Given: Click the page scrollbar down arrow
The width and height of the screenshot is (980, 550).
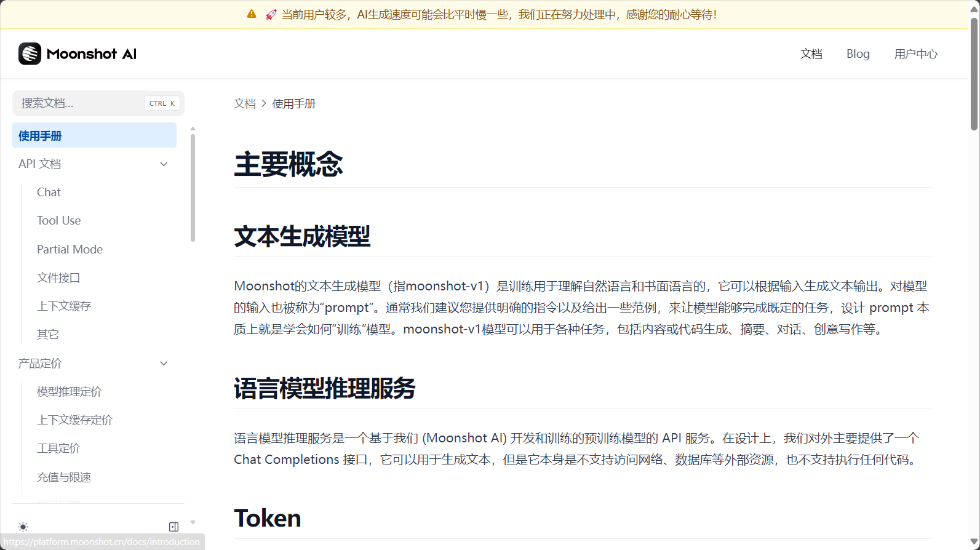Looking at the screenshot, I should tap(974, 542).
